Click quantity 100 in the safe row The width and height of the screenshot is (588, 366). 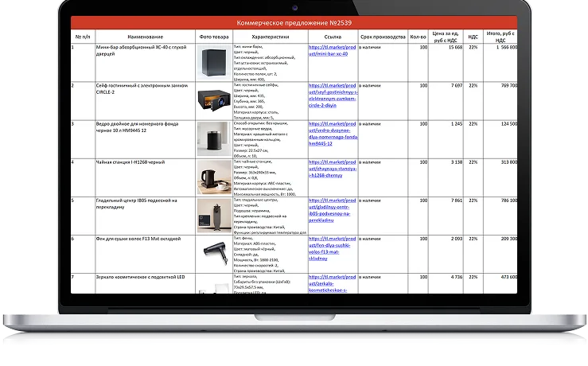423,85
